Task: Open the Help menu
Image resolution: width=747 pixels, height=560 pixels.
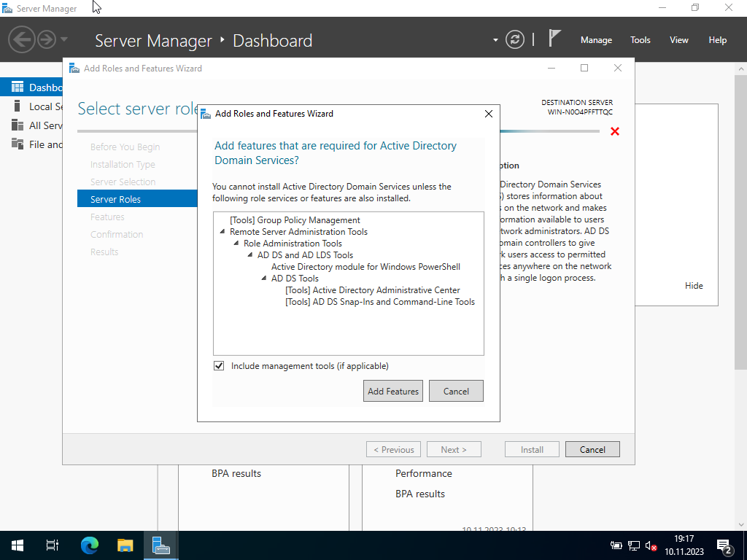Action: (x=718, y=40)
